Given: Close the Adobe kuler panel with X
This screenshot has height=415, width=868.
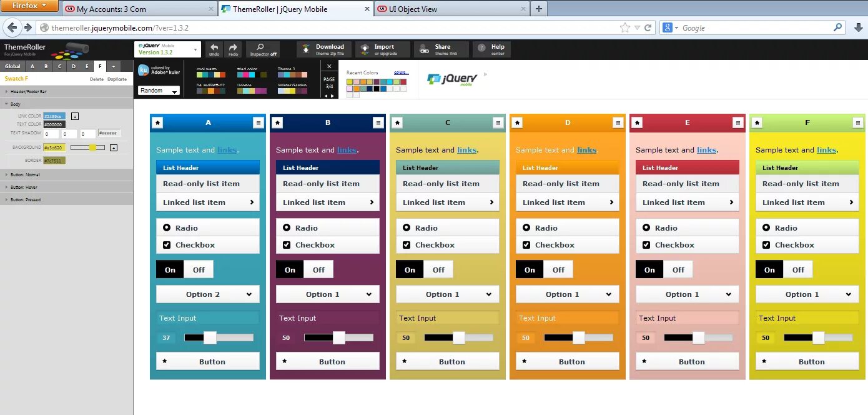Looking at the screenshot, I should pyautogui.click(x=330, y=66).
